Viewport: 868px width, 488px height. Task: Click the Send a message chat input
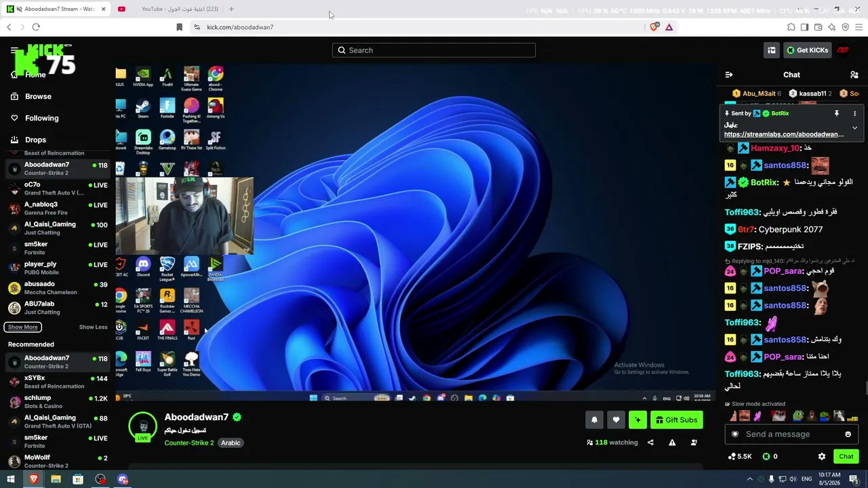click(791, 434)
